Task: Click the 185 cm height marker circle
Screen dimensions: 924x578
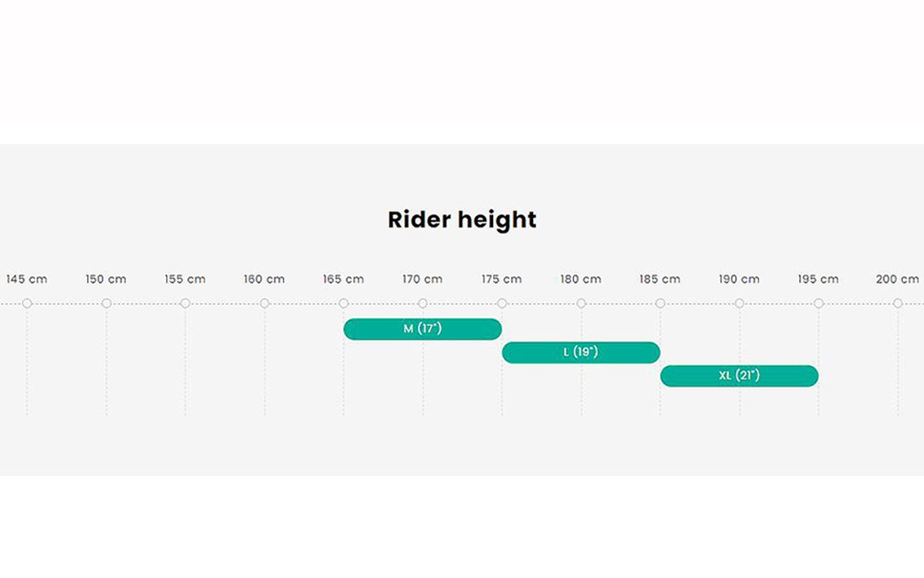Action: click(x=660, y=303)
